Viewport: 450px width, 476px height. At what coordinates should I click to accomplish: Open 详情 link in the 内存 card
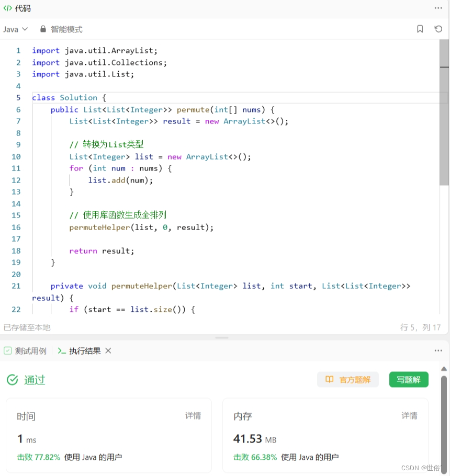pos(409,415)
